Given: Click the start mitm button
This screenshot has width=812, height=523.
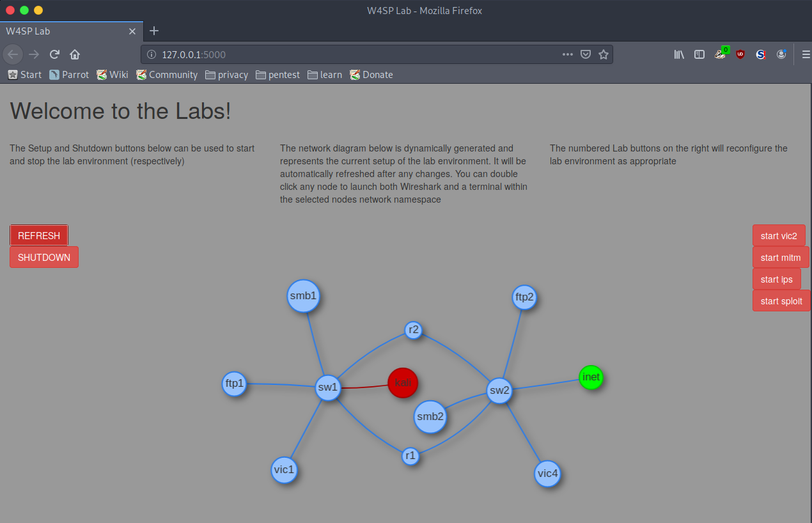Looking at the screenshot, I should [781, 257].
